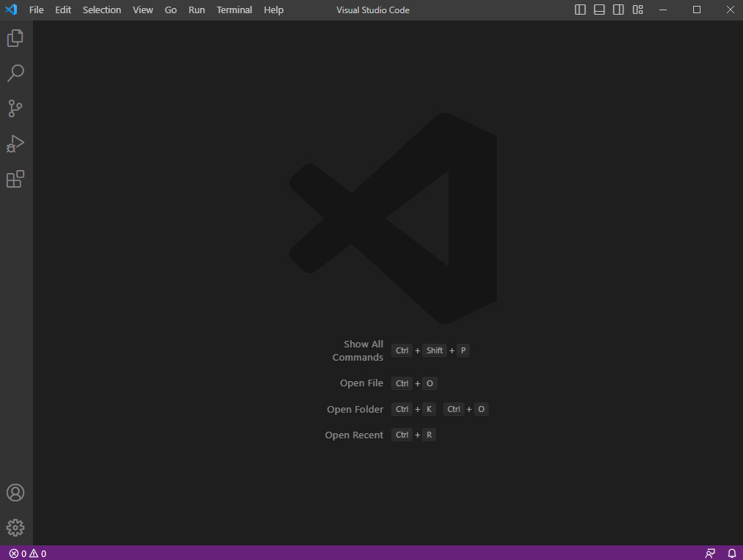Expand the Selection menu
This screenshot has height=560, width=743.
pos(102,10)
